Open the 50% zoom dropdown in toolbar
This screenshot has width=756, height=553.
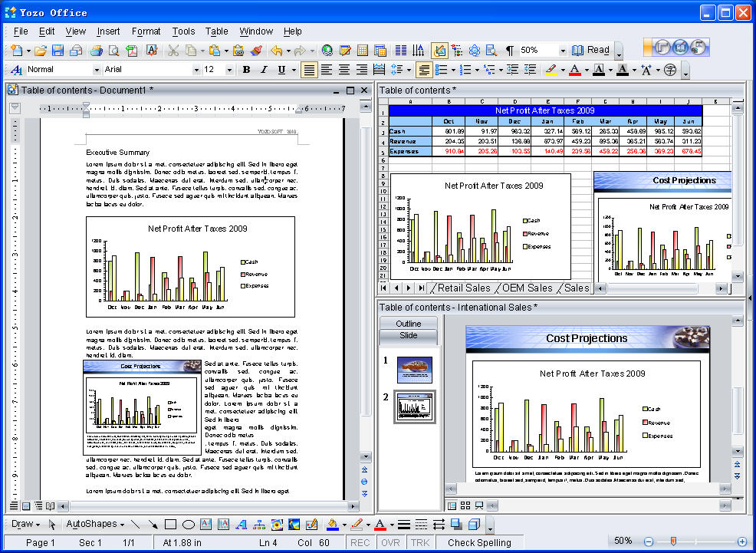(563, 50)
